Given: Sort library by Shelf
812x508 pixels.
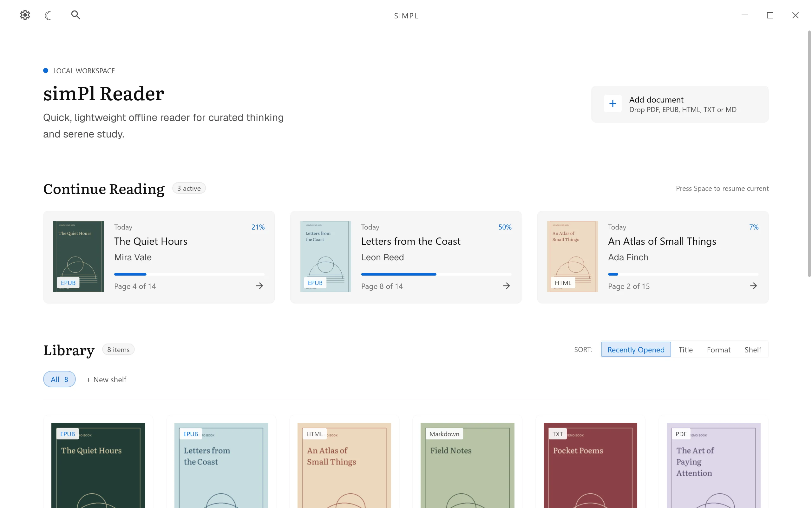Looking at the screenshot, I should coord(753,350).
